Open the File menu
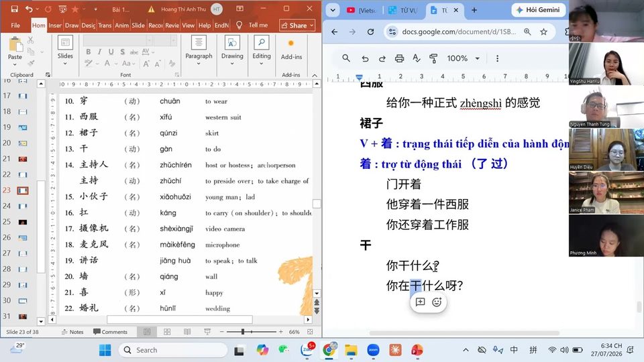This screenshot has height=362, width=644. pyautogui.click(x=15, y=25)
